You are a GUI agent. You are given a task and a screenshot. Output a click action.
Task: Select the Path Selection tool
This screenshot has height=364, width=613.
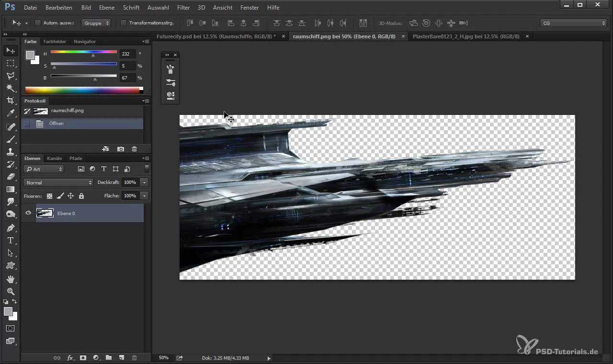click(x=11, y=253)
